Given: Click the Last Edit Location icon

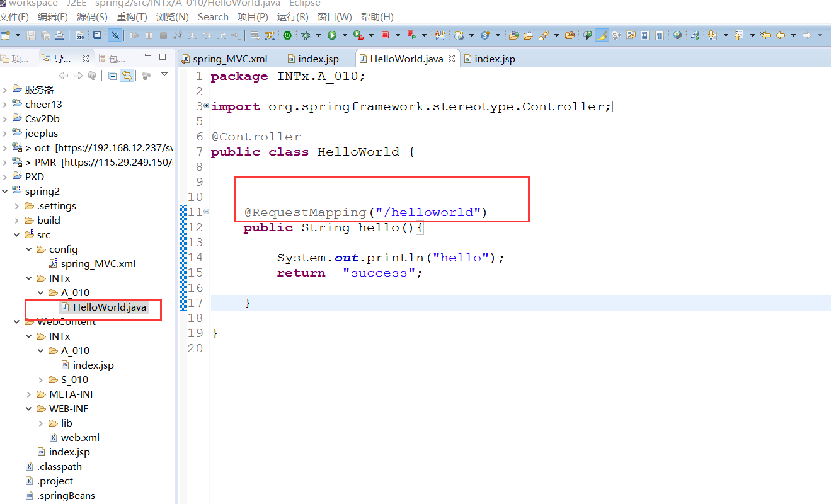Looking at the screenshot, I should pos(765,35).
